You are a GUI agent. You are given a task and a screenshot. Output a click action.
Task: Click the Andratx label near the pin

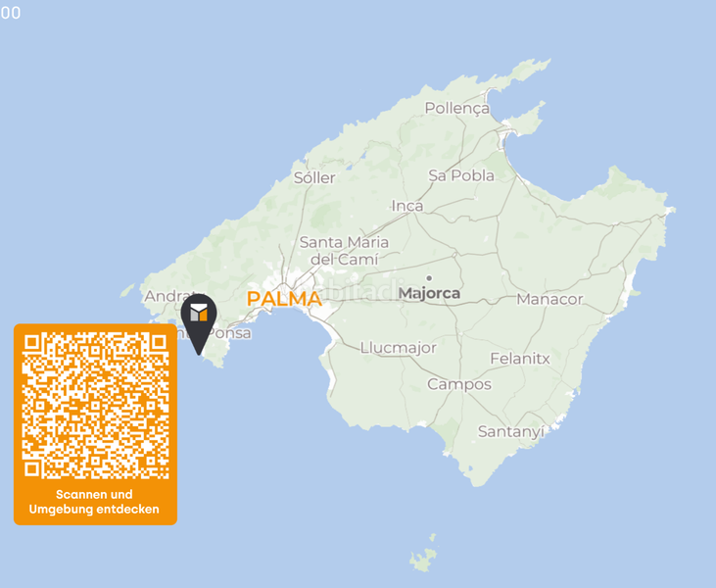point(169,296)
